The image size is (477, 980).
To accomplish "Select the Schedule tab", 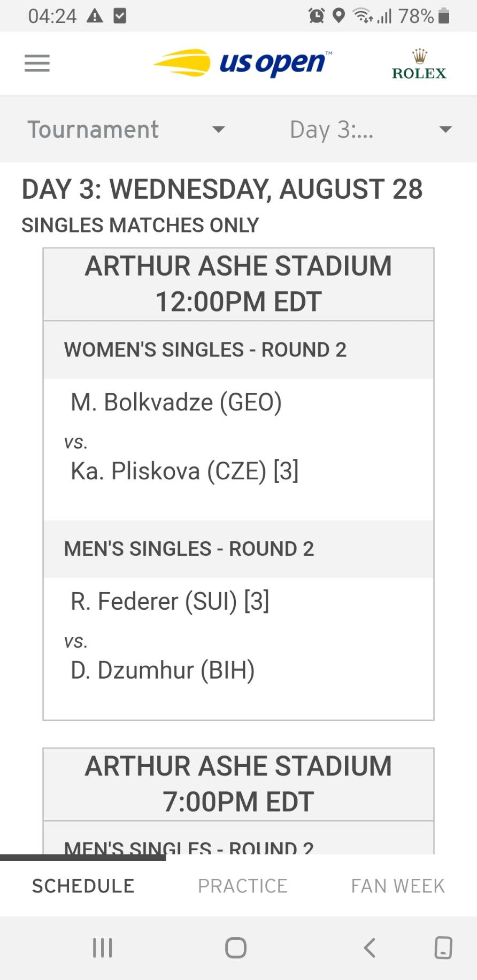I will pos(83,885).
